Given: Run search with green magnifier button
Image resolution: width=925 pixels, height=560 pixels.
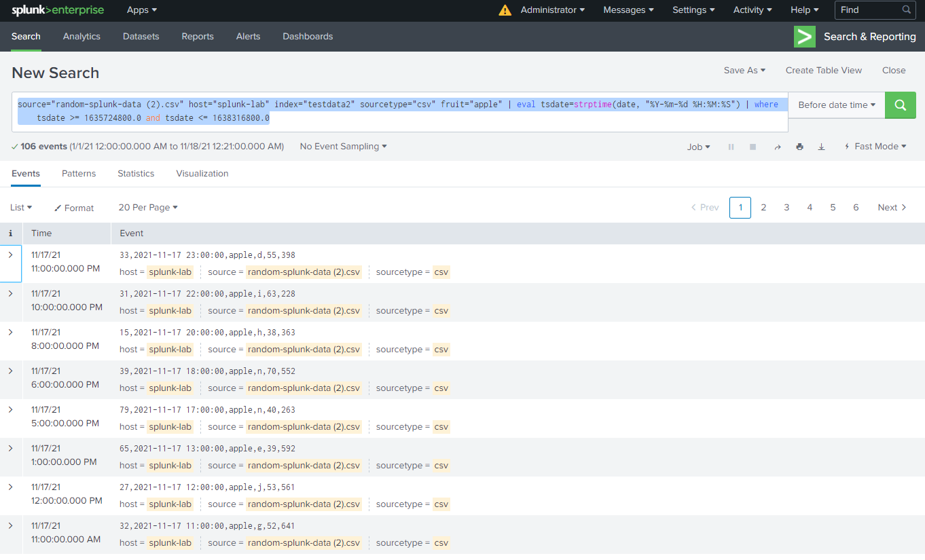Looking at the screenshot, I should (901, 105).
